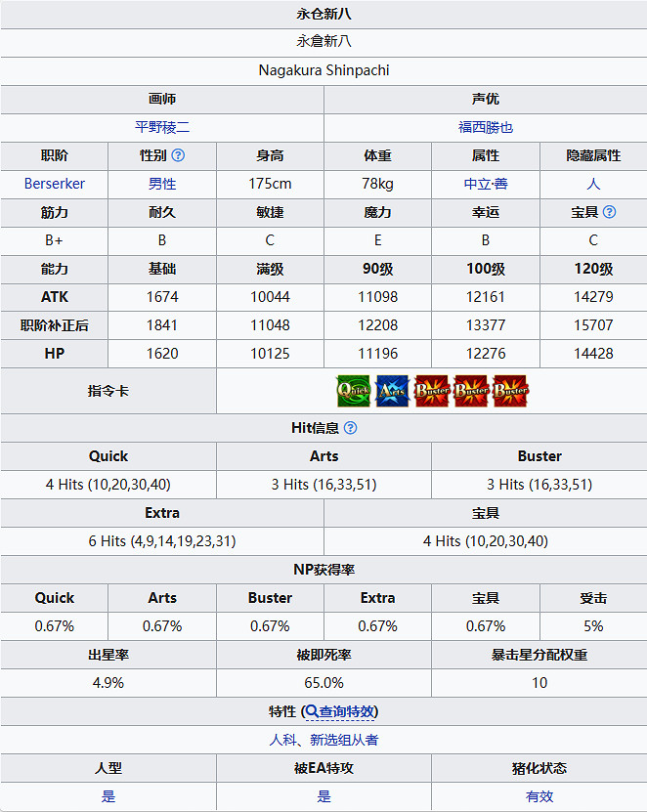
Task: Open illustrator 平野稜二 link
Action: (x=162, y=127)
